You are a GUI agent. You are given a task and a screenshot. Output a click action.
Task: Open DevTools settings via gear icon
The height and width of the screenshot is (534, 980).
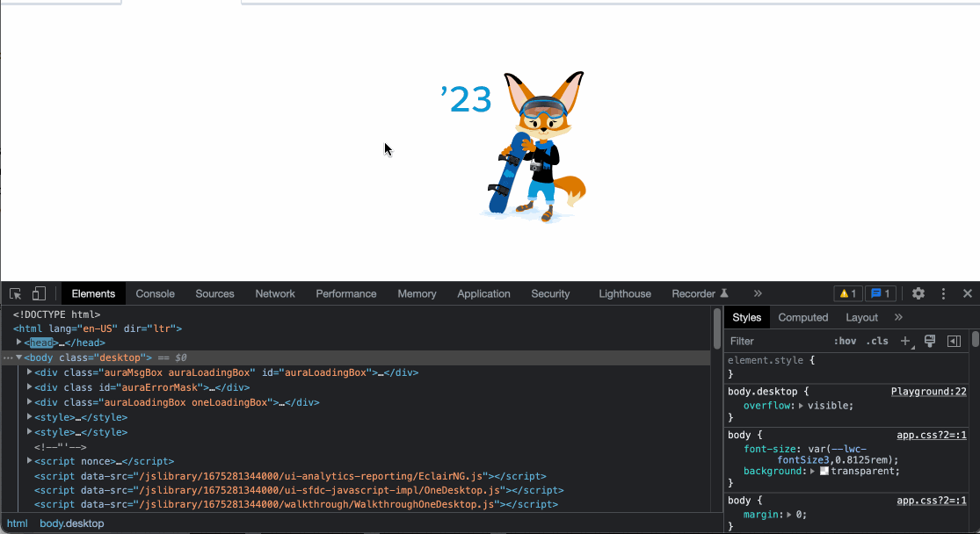(x=918, y=293)
